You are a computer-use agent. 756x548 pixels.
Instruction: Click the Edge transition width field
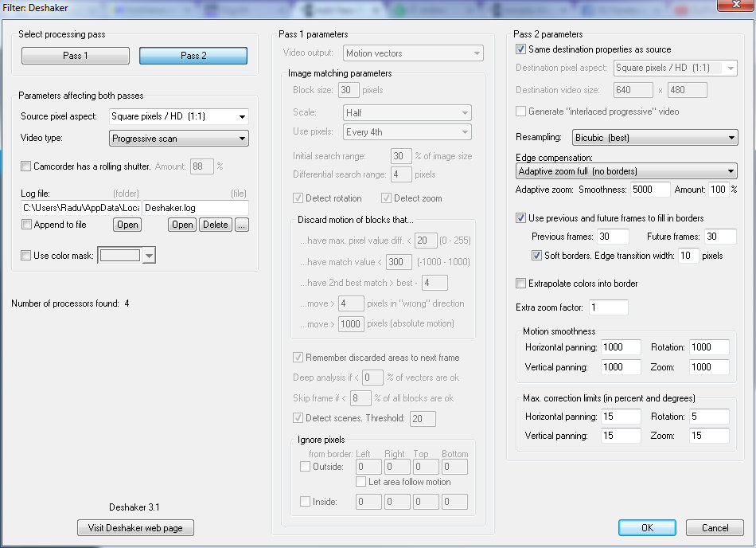688,256
